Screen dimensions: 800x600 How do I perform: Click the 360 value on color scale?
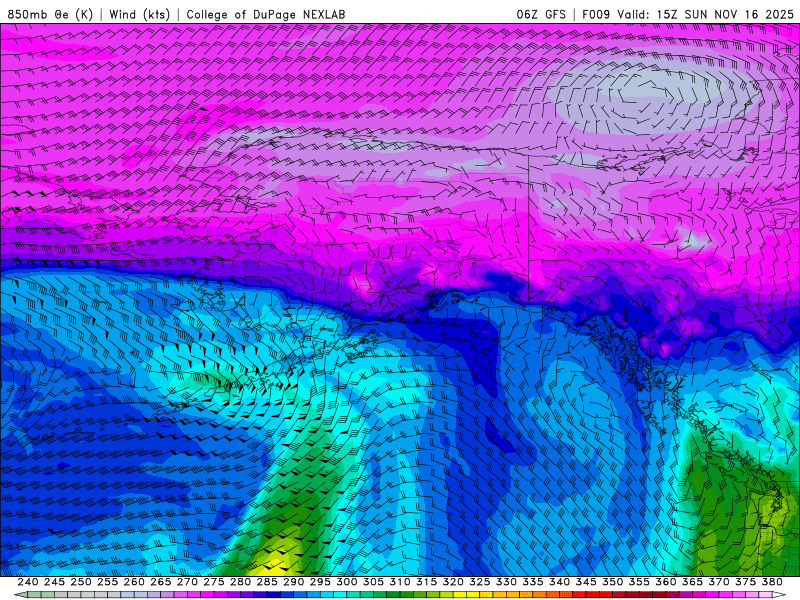point(666,582)
